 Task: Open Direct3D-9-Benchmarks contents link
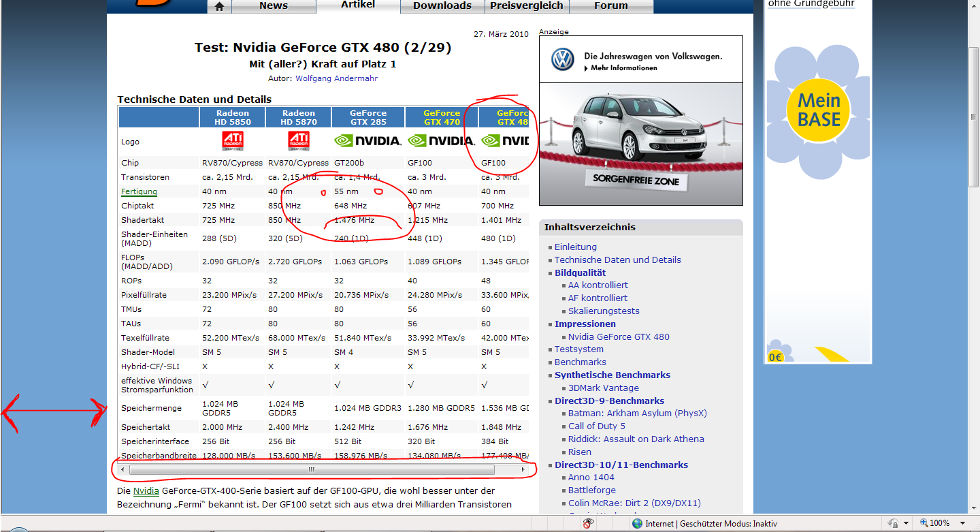609,401
